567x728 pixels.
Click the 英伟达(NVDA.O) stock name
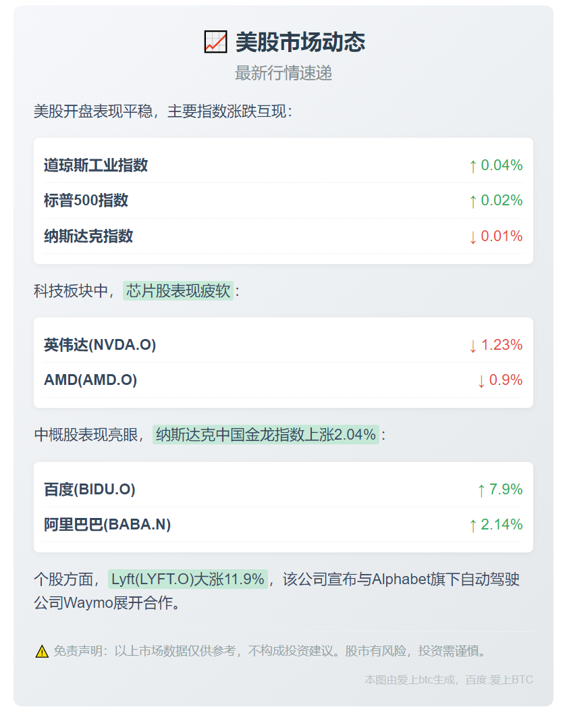coord(100,345)
